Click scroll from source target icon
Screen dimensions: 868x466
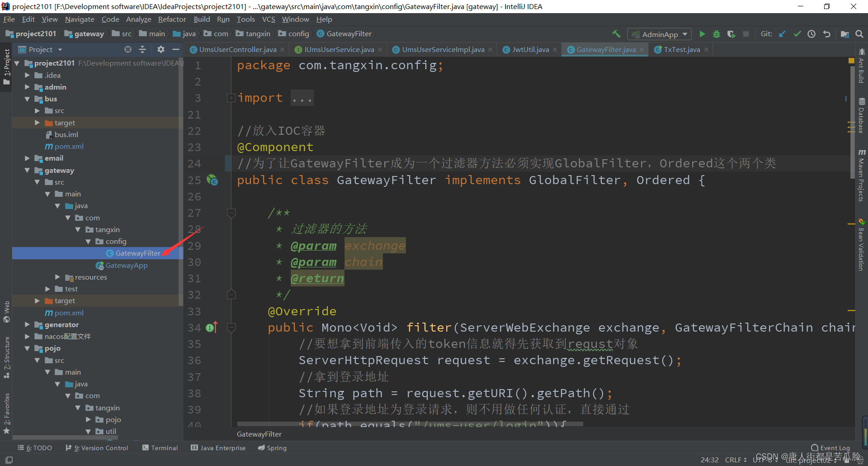click(128, 49)
